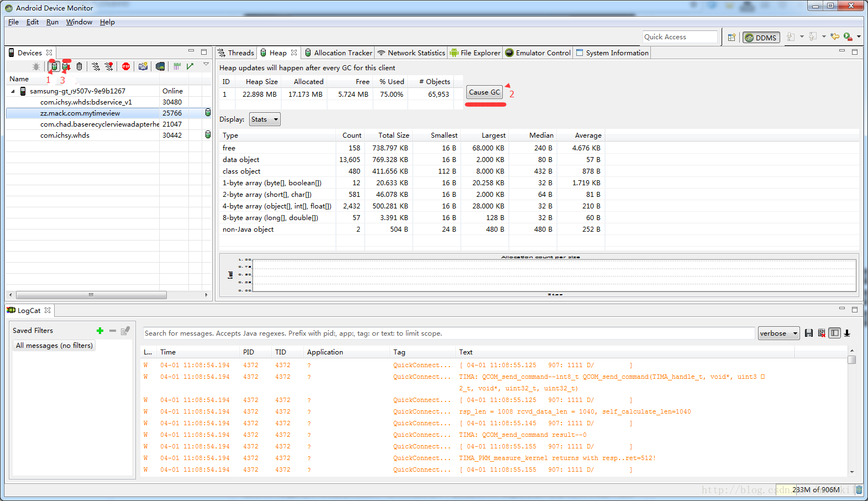Click the Capture system wide trace icon

177,66
